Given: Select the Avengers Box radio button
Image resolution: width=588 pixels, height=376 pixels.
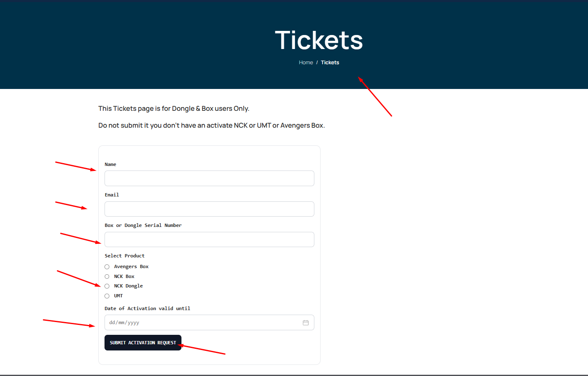Looking at the screenshot, I should (x=107, y=267).
